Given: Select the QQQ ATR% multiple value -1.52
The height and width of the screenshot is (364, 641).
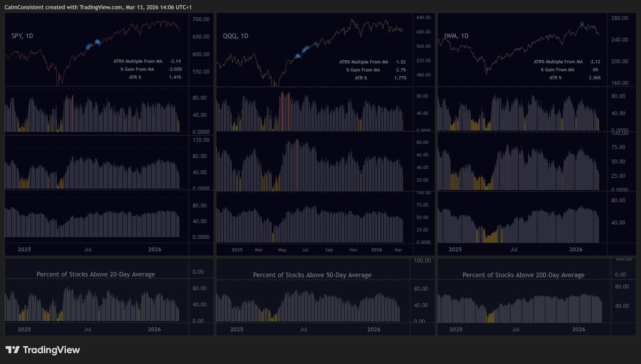Looking at the screenshot, I should [400, 62].
